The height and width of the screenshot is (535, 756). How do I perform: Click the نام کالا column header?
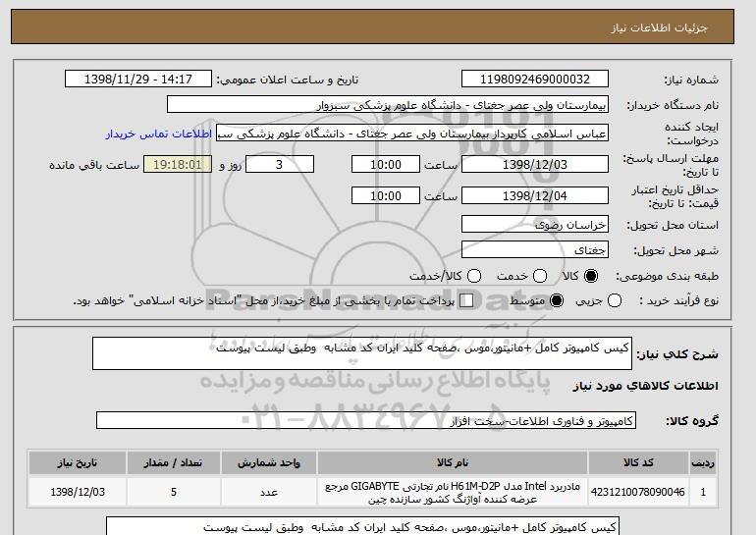click(x=453, y=462)
